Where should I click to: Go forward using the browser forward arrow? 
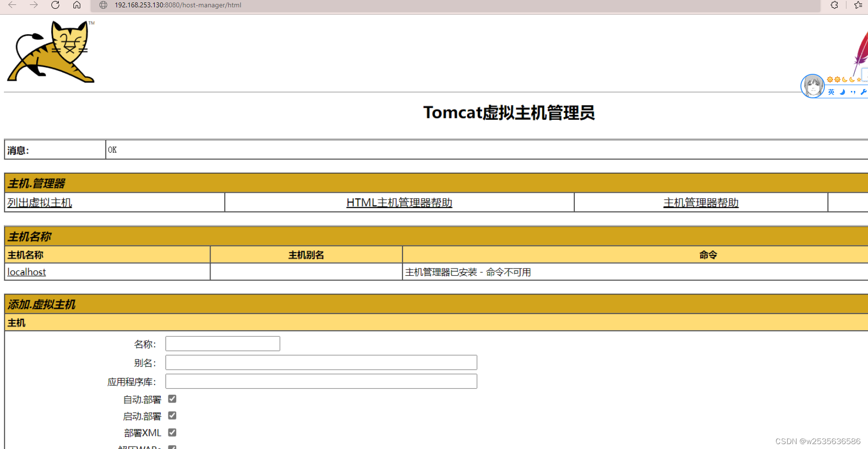point(34,5)
